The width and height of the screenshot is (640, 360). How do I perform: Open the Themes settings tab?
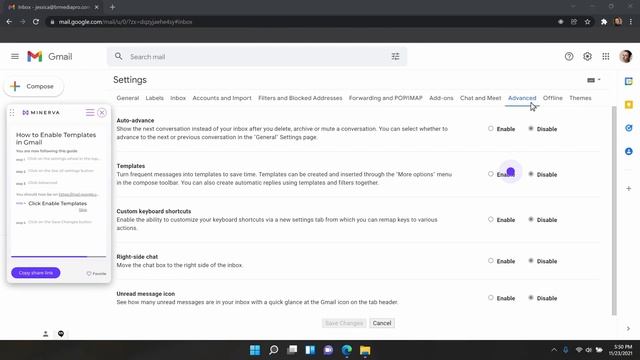tap(580, 98)
